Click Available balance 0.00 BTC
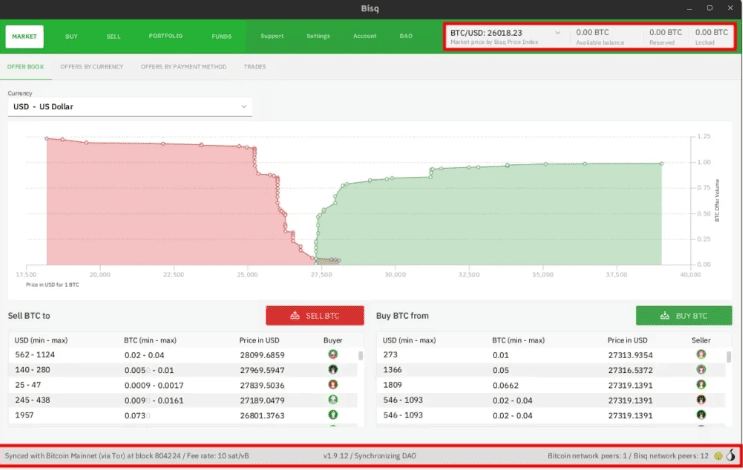Image resolution: width=743 pixels, height=470 pixels. [599, 36]
